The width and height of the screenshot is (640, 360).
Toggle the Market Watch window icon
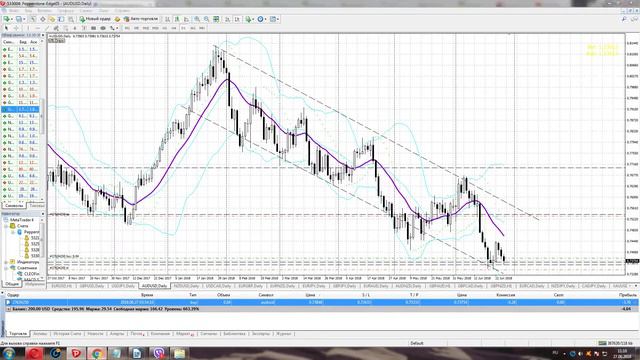pyautogui.click(x=32, y=19)
